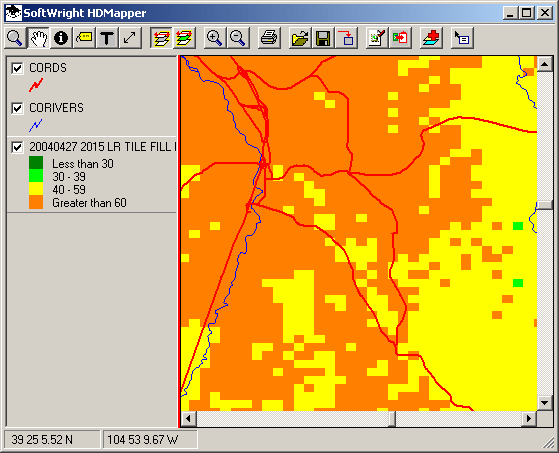This screenshot has height=453, width=559.
Task: Uncheck the CORDS layer checkbox
Action: pos(17,68)
